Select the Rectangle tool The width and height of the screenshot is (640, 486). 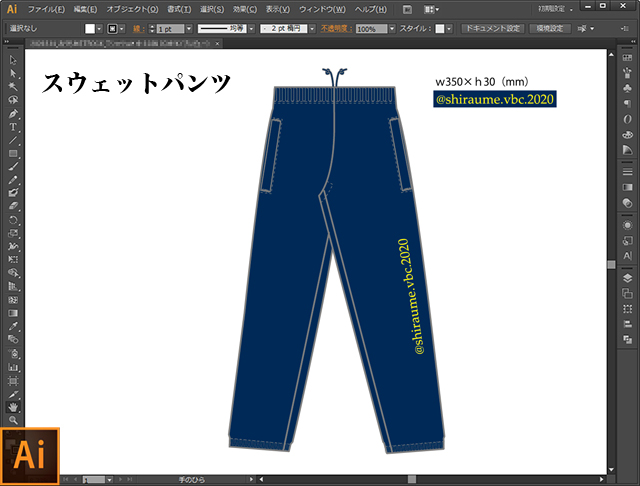(13, 153)
